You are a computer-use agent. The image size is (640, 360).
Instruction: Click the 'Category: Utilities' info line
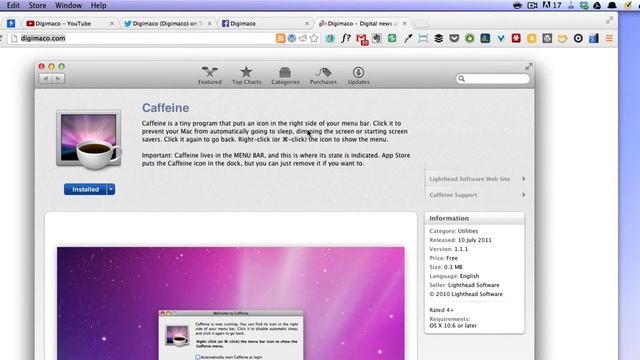pyautogui.click(x=453, y=231)
